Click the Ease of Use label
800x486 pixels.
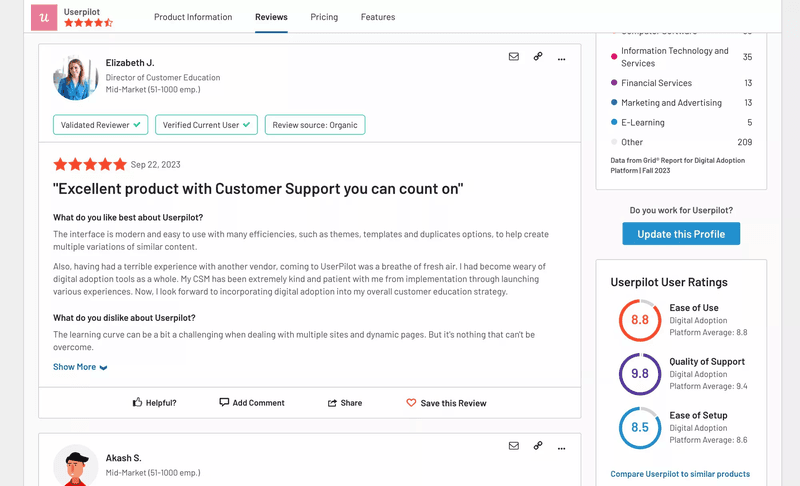coord(694,308)
